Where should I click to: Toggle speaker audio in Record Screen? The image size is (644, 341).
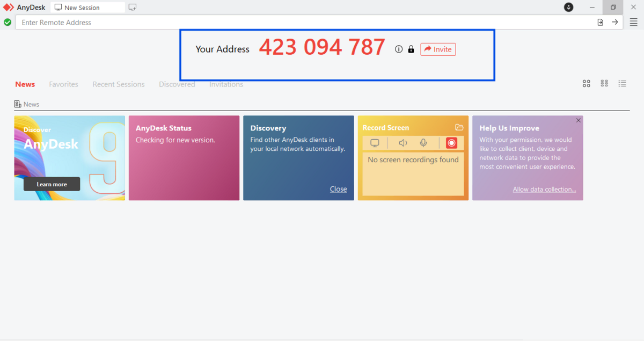(403, 143)
